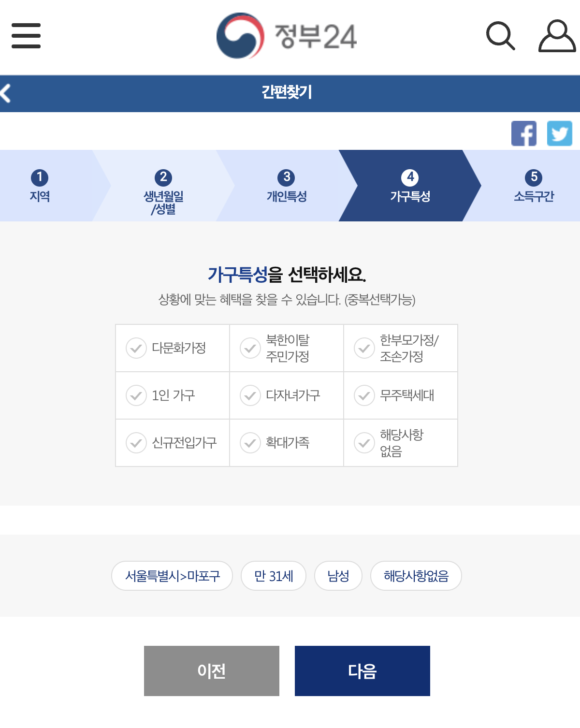
Task: Open the user profile icon
Action: tap(557, 36)
